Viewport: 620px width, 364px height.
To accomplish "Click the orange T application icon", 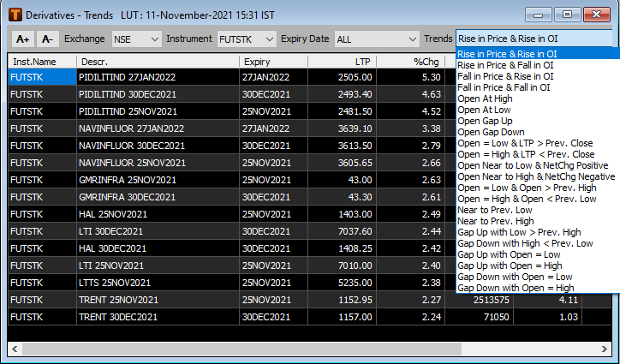I will tap(15, 15).
